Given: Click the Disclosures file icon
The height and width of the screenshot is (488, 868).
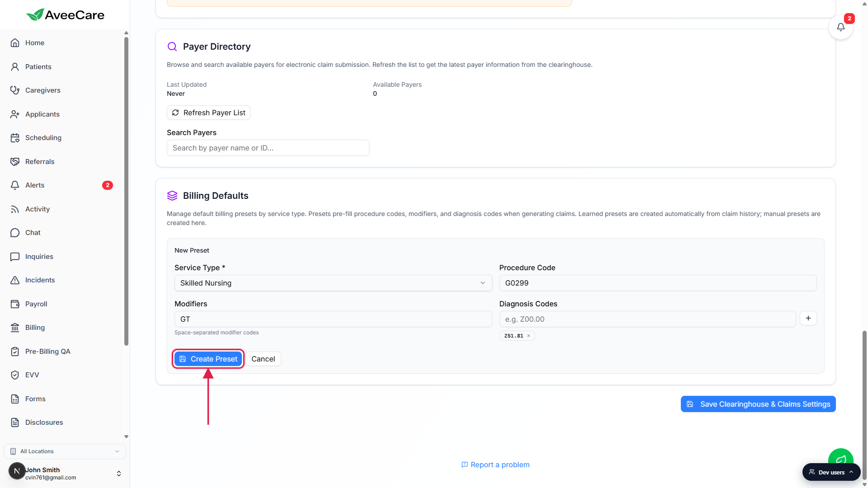Looking at the screenshot, I should (x=15, y=422).
